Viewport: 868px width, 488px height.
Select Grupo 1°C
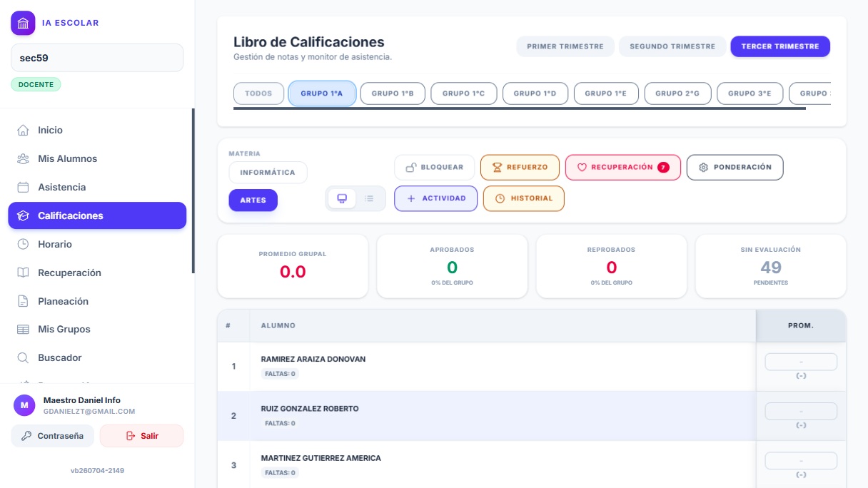(x=463, y=93)
